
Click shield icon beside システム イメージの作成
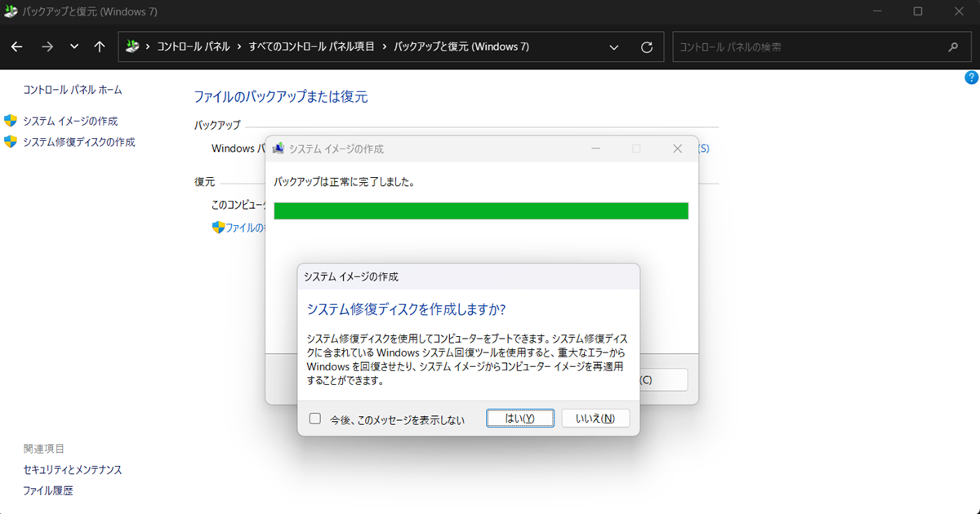pos(11,121)
